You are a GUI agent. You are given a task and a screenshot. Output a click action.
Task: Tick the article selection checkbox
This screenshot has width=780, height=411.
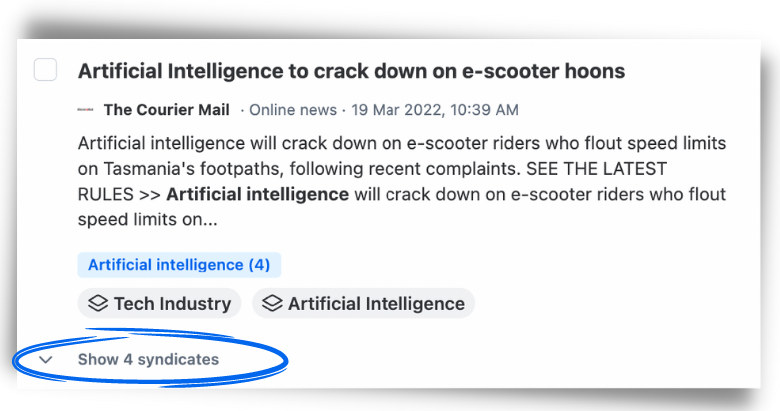pos(45,70)
